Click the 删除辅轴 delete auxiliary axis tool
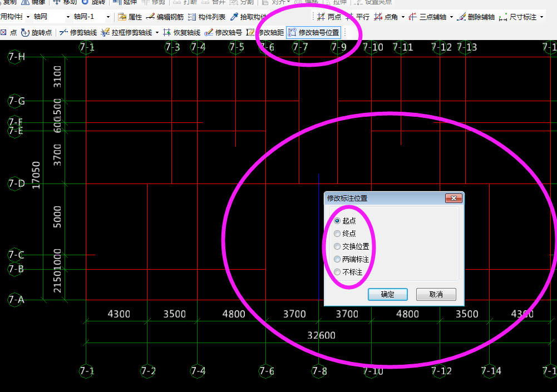557x392 pixels. 476,17
